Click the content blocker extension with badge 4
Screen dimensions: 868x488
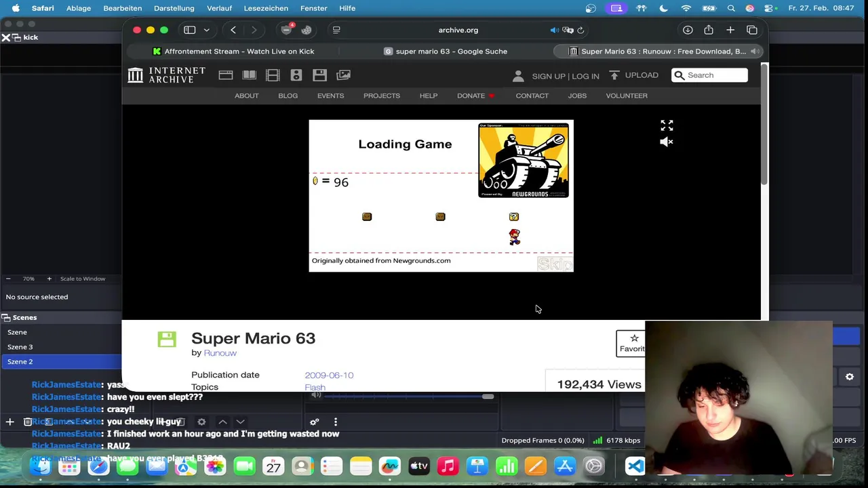(287, 30)
